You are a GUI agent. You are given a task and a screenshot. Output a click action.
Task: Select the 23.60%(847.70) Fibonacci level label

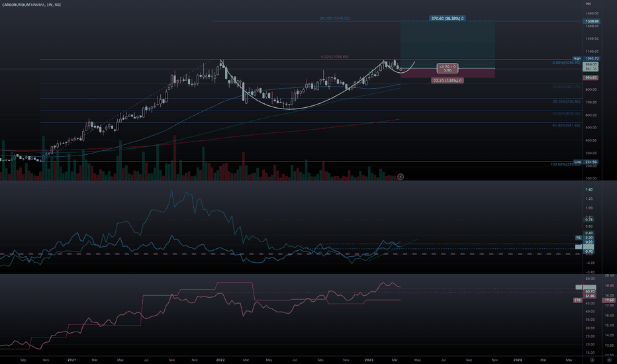[566, 87]
